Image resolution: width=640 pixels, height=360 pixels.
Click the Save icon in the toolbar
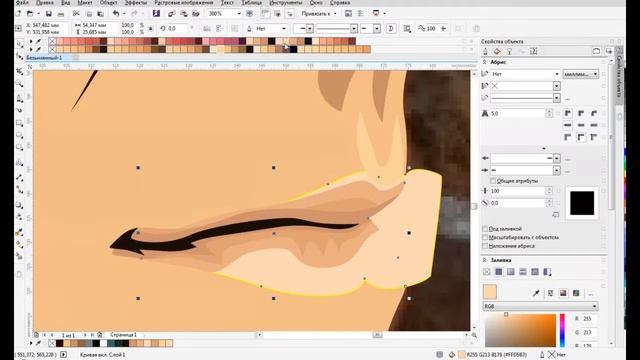(x=49, y=13)
